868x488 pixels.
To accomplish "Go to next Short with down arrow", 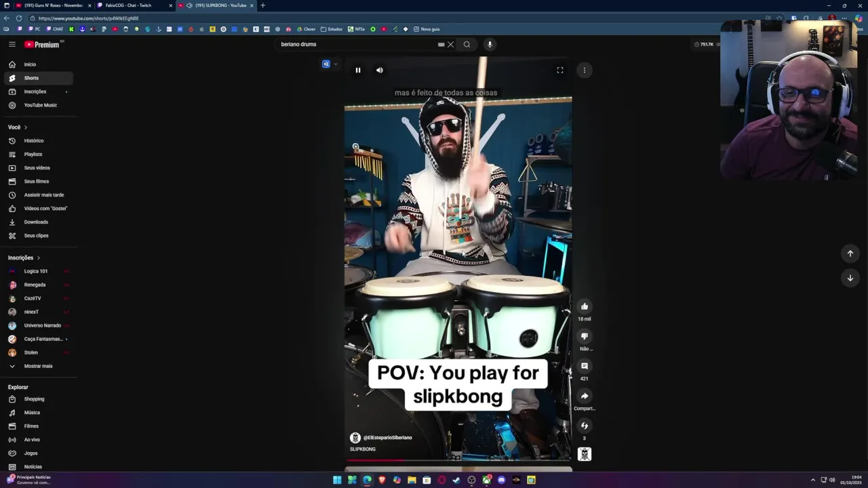I will (850, 278).
